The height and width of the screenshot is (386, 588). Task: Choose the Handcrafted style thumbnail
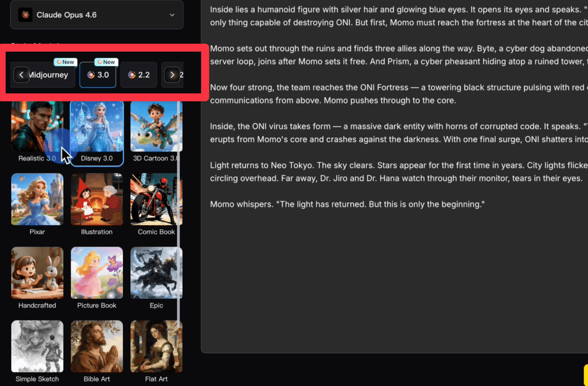point(37,273)
